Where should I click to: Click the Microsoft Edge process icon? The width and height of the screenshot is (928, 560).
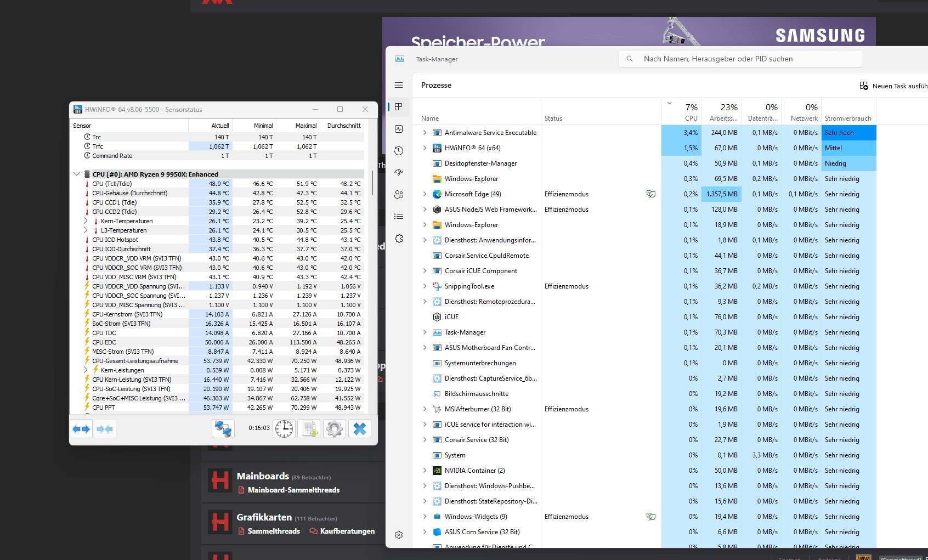(x=437, y=194)
